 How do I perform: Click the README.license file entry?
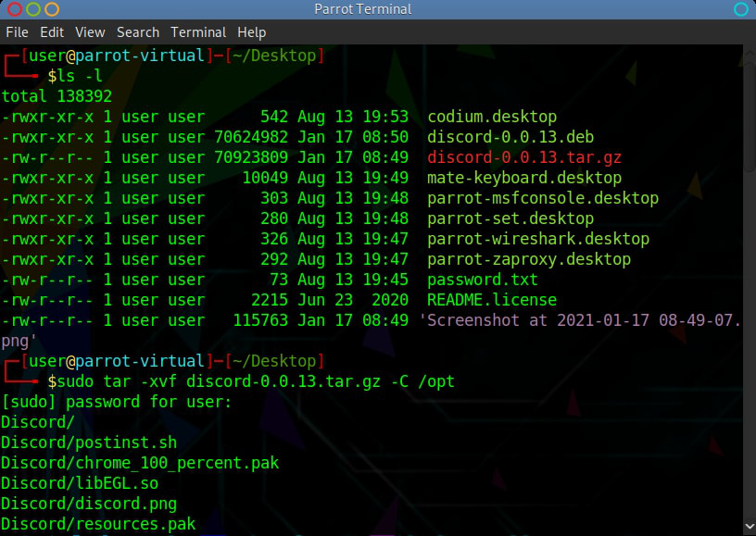491,300
